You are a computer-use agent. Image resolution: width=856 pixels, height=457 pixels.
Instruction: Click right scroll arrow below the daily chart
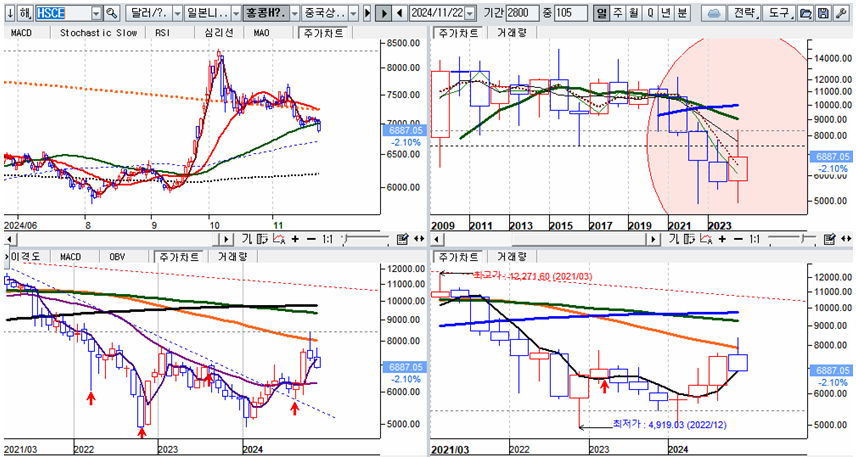pos(225,239)
